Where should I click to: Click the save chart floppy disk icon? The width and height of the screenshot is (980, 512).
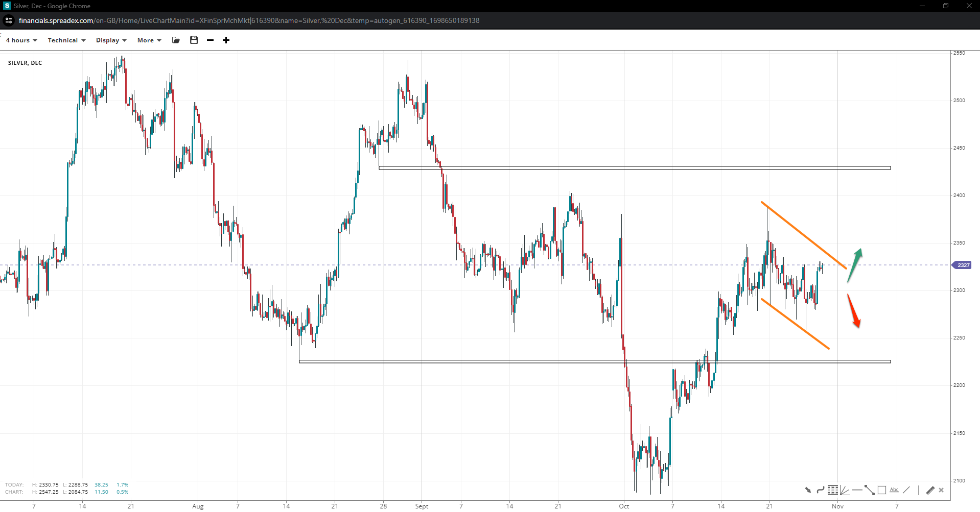coord(194,40)
